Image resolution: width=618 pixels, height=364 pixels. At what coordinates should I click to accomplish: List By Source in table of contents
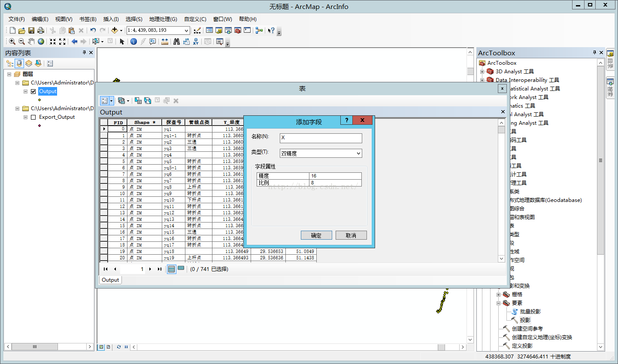point(19,63)
